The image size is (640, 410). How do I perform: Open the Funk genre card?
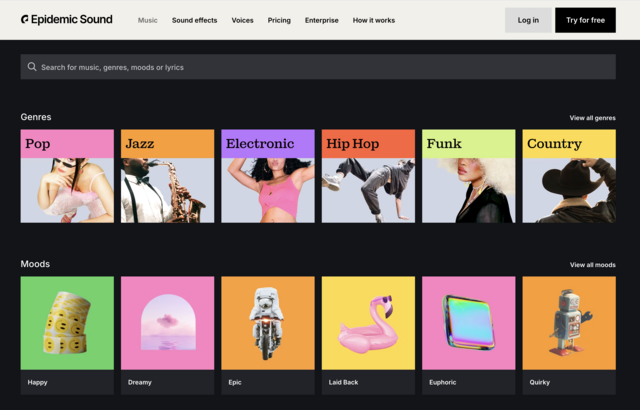click(469, 176)
